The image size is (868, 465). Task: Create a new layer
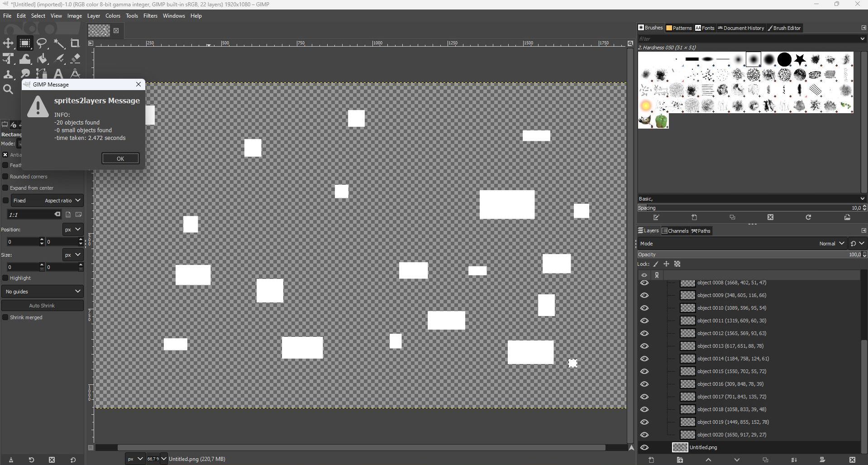click(x=651, y=460)
